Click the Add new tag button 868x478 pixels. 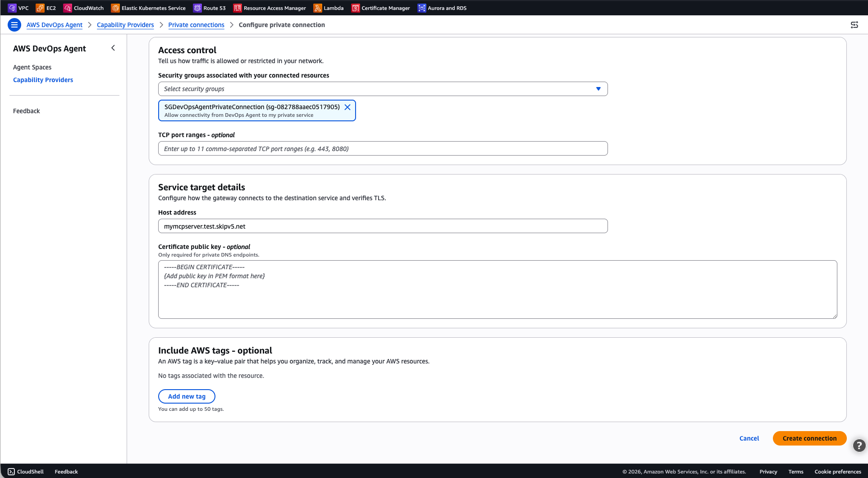tap(187, 396)
